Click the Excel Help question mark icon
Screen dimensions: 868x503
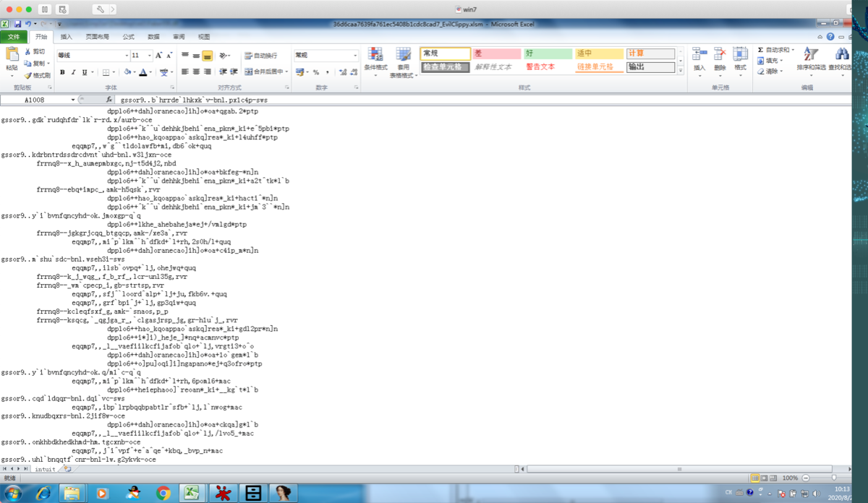(x=831, y=37)
